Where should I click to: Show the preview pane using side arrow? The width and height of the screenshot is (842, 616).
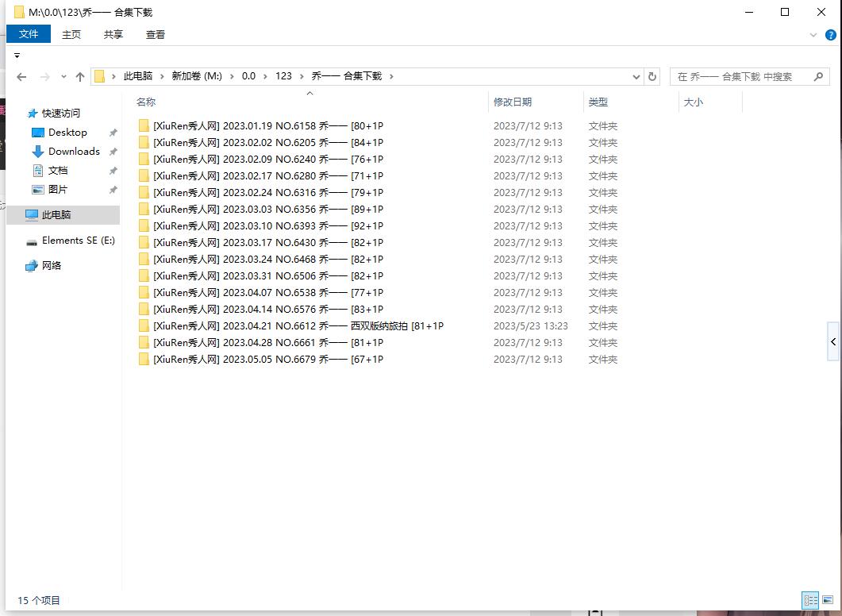click(833, 341)
